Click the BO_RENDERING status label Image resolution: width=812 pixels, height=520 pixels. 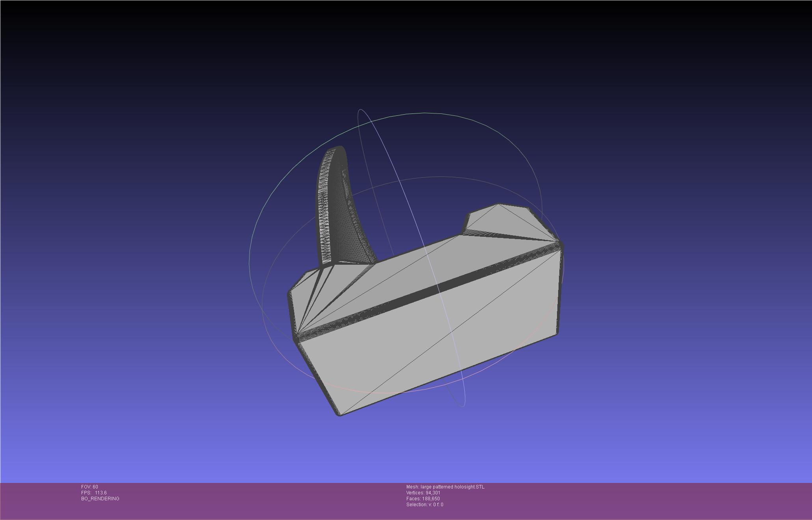100,499
